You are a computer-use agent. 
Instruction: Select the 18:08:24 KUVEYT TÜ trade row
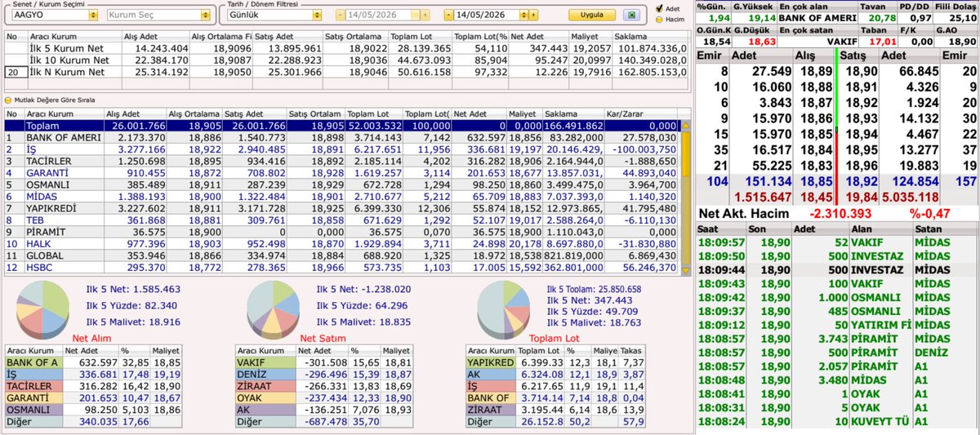pos(837,422)
